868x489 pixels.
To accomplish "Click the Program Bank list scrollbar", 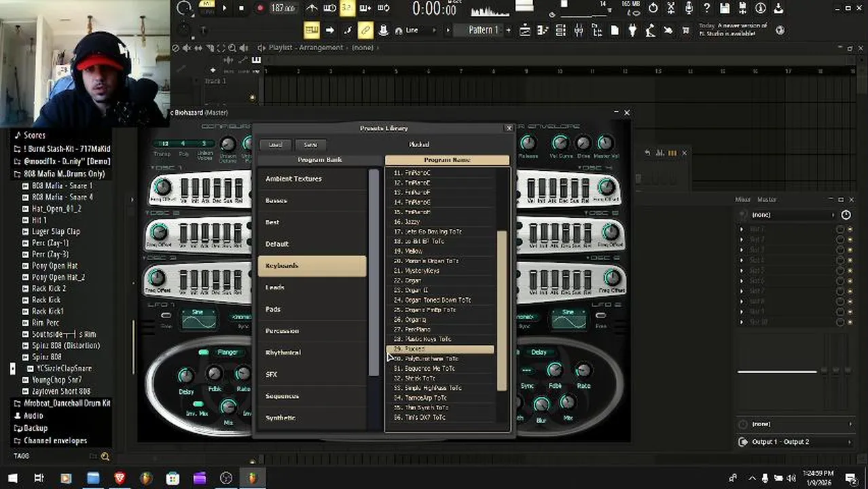I will coord(374,272).
